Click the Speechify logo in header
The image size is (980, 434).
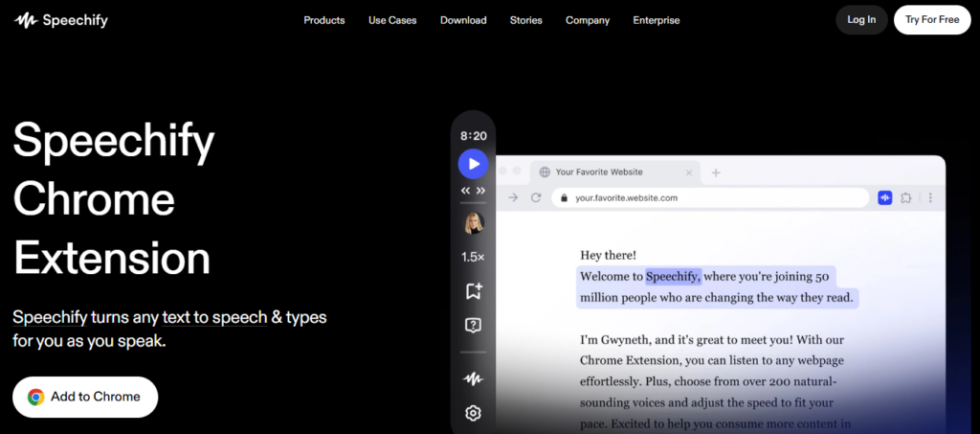click(x=60, y=21)
